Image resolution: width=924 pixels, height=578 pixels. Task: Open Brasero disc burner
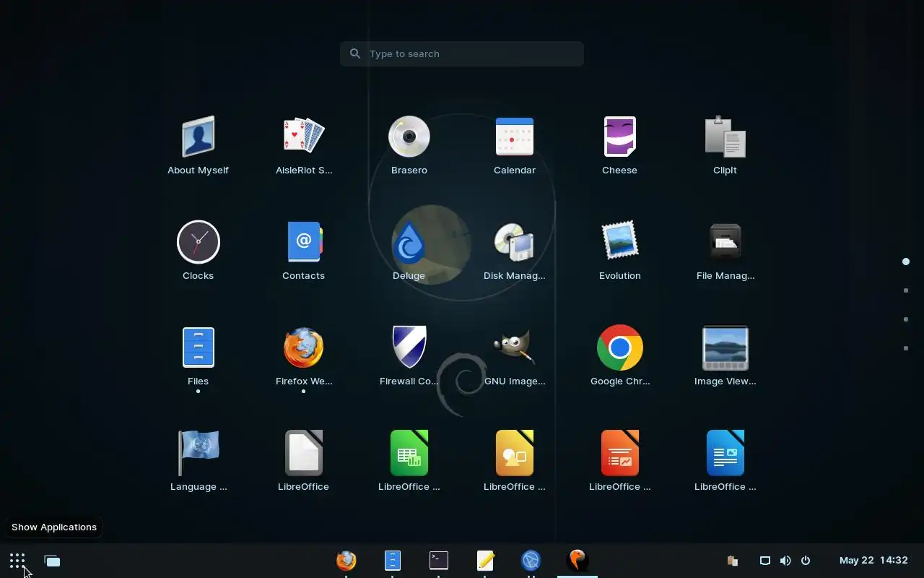[409, 137]
